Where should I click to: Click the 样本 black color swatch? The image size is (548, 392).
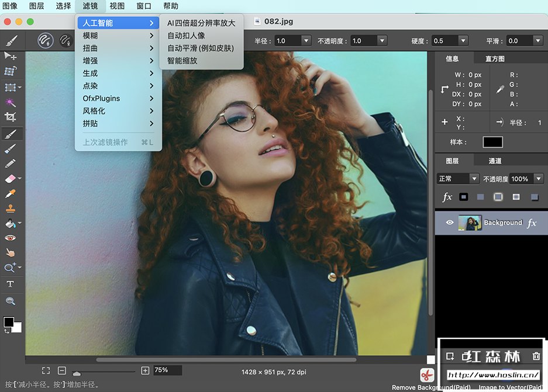(492, 142)
